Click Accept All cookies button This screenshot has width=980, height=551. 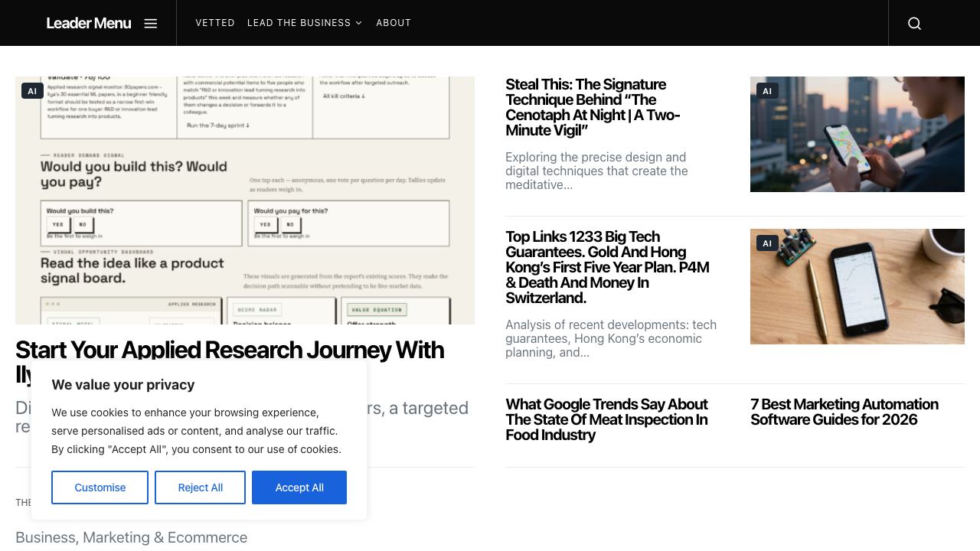(x=299, y=487)
